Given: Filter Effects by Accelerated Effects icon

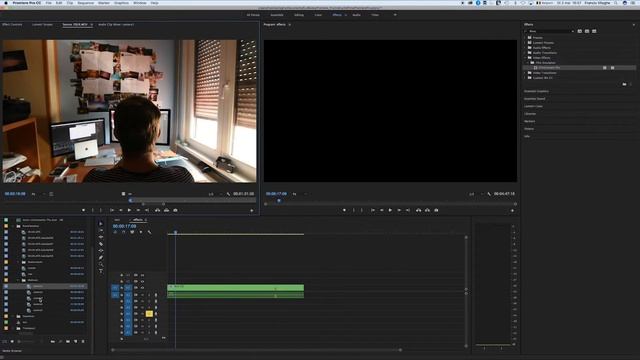Looking at the screenshot, I should pyautogui.click(x=580, y=31).
